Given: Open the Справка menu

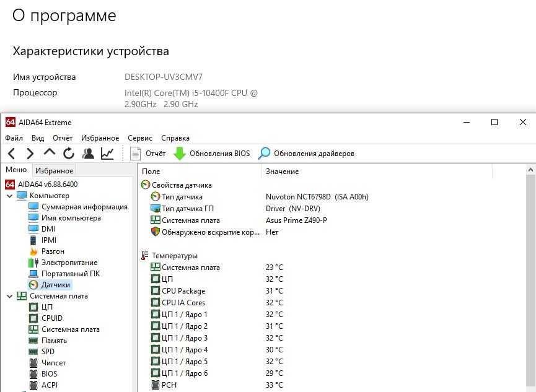Looking at the screenshot, I should click(175, 138).
